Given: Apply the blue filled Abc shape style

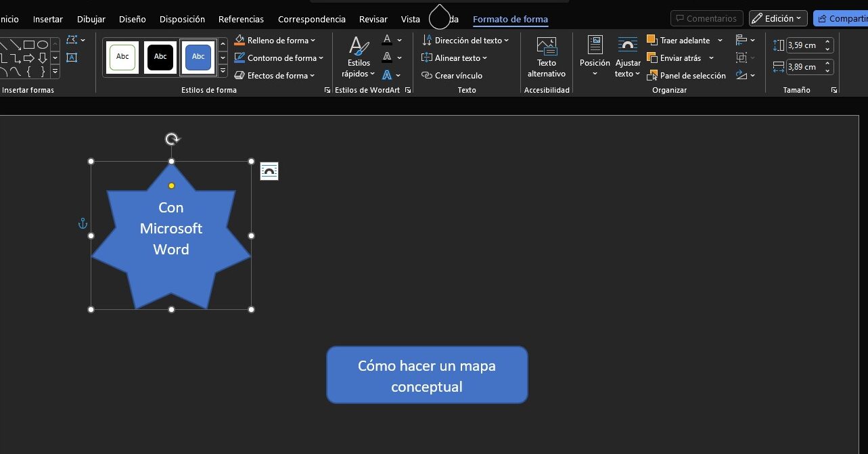Looking at the screenshot, I should click(198, 57).
